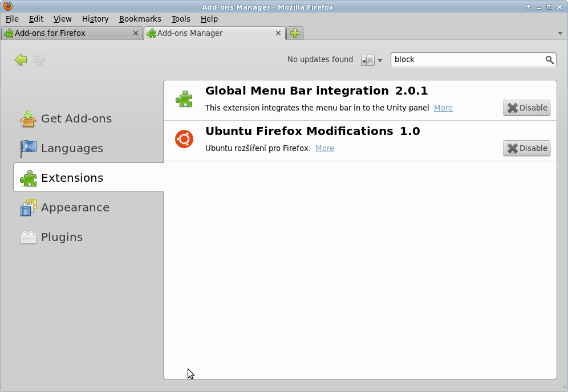
Task: Select the Add-ons Manager tab
Action: 214,33
